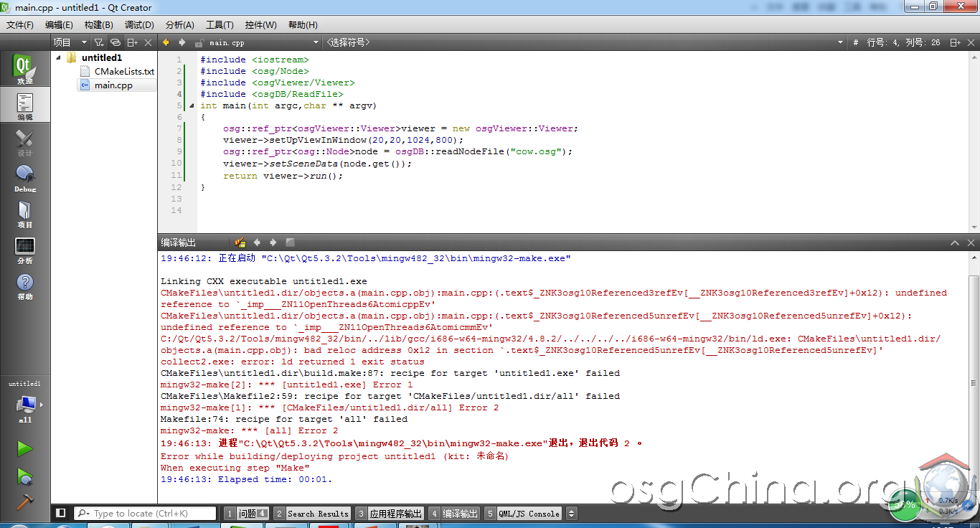Screen dimensions: 980x528
Task: Split the editor view
Action: click(x=955, y=43)
